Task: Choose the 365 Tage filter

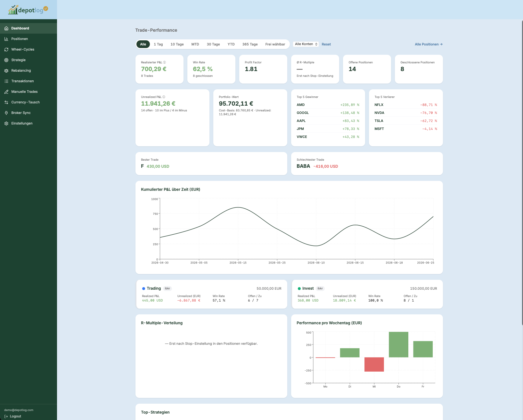Action: (x=250, y=44)
